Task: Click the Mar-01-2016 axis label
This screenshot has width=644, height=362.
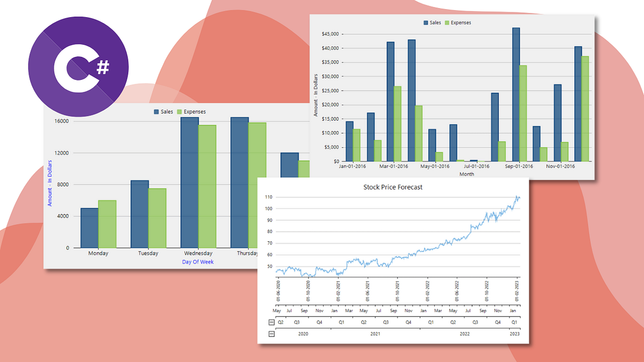Action: click(x=393, y=166)
